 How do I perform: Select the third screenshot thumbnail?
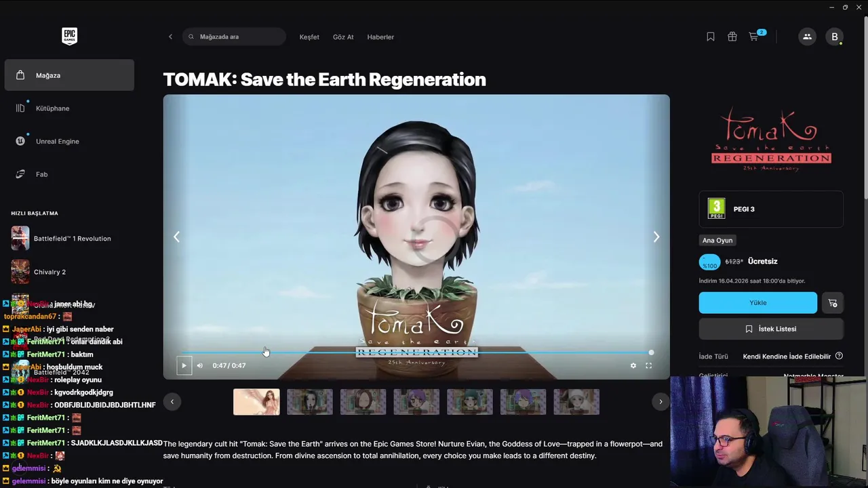click(x=363, y=402)
